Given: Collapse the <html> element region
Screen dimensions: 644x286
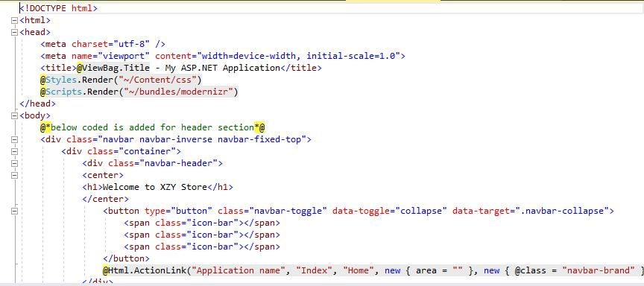Looking at the screenshot, I should coord(15,20).
